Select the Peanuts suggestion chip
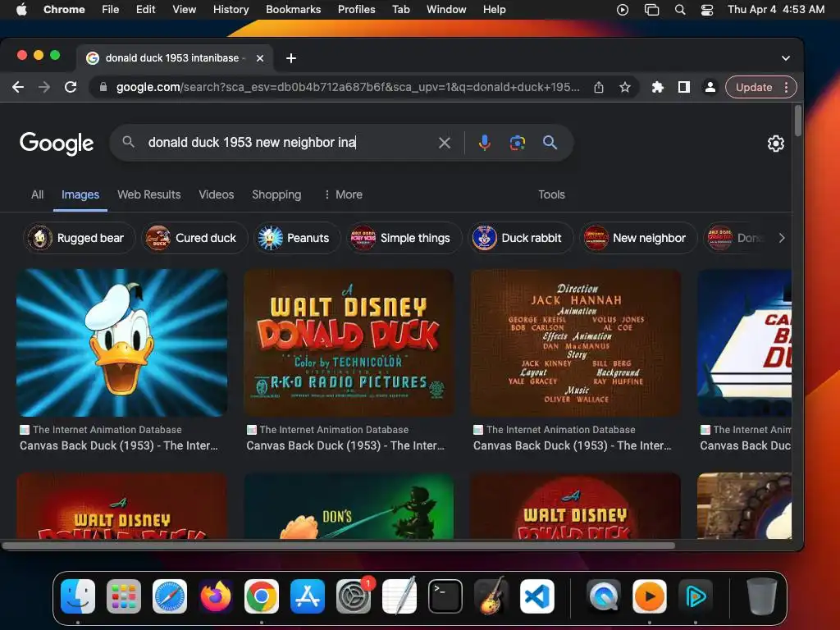 [x=297, y=238]
